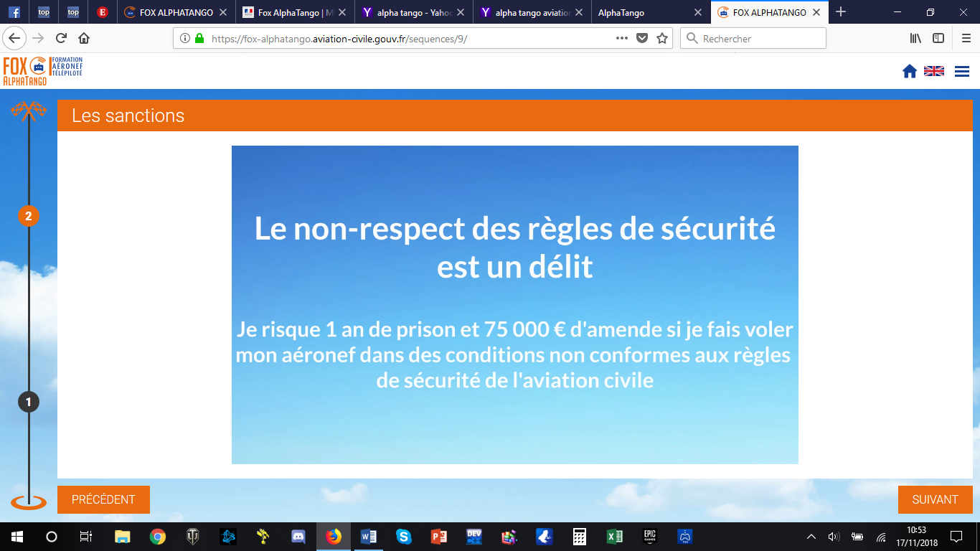Open the Firefox library icon
The height and width of the screenshot is (551, 980).
pos(915,39)
